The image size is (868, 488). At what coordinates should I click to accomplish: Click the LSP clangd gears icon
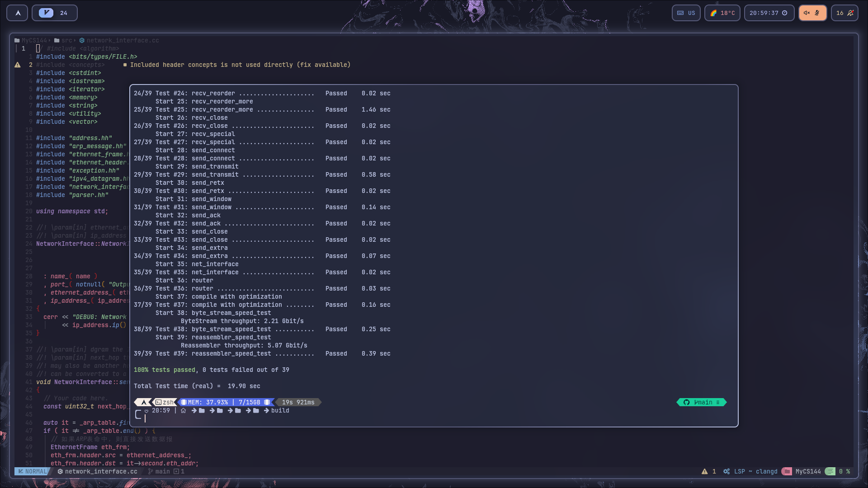pyautogui.click(x=726, y=472)
